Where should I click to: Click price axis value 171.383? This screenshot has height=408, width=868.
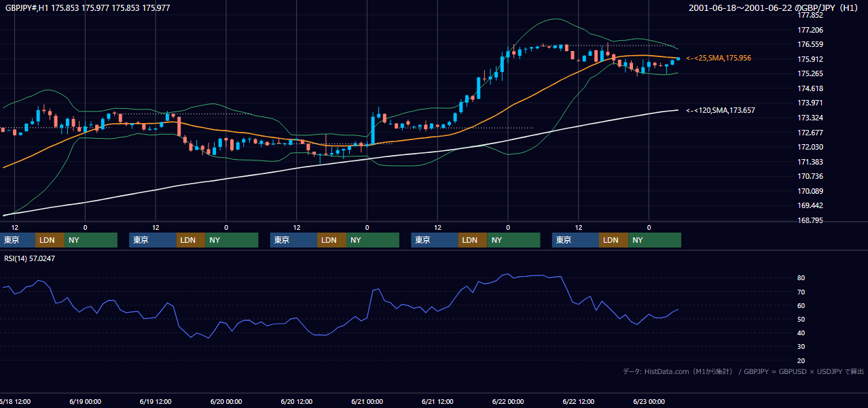810,162
